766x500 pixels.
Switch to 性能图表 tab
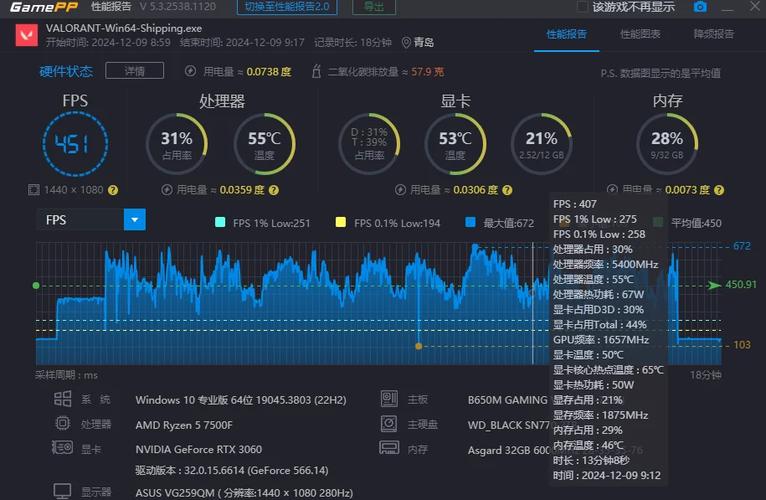640,34
